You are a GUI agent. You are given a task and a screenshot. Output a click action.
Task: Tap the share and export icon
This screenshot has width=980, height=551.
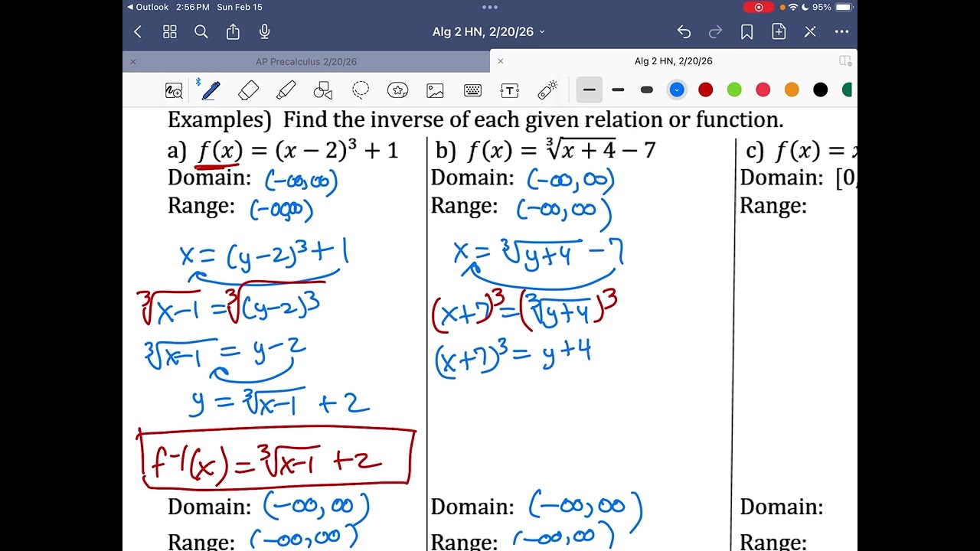click(233, 31)
